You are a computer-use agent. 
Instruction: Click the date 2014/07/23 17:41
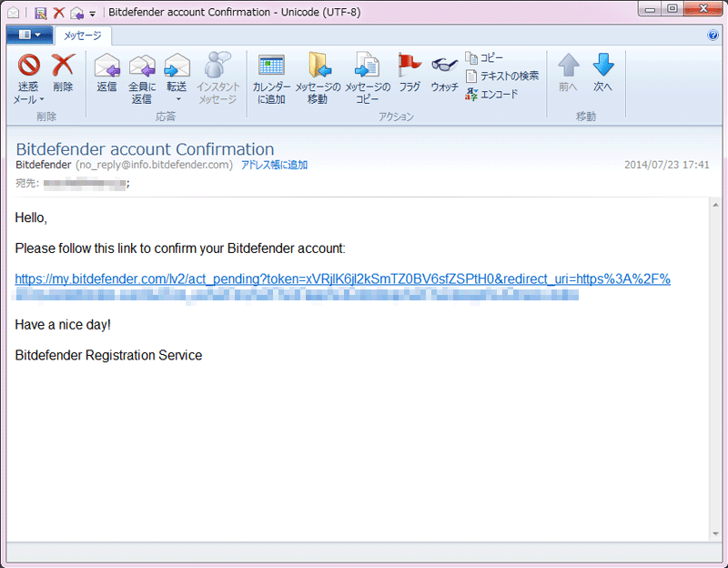(x=667, y=165)
